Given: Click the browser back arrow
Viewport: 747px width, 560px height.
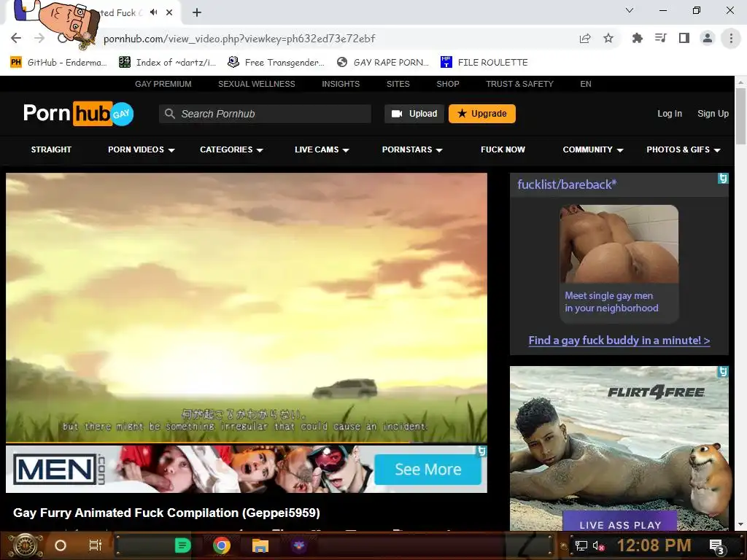Looking at the screenshot, I should point(16,38).
